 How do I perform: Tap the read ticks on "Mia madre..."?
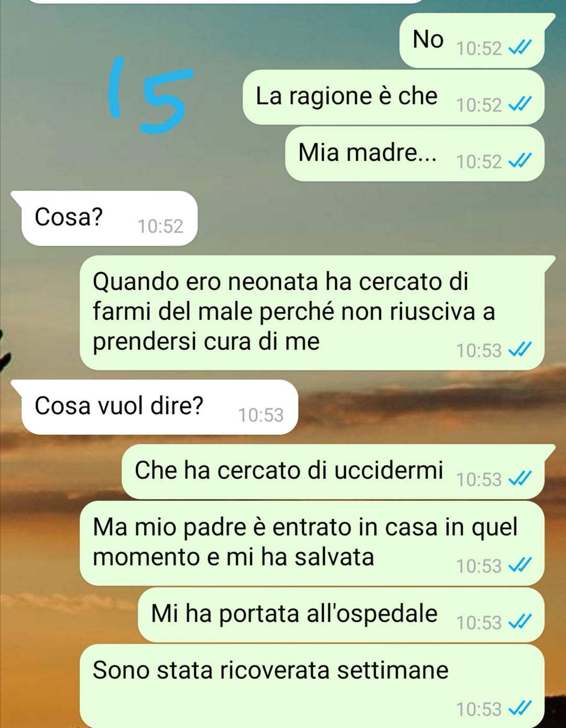[x=520, y=161]
